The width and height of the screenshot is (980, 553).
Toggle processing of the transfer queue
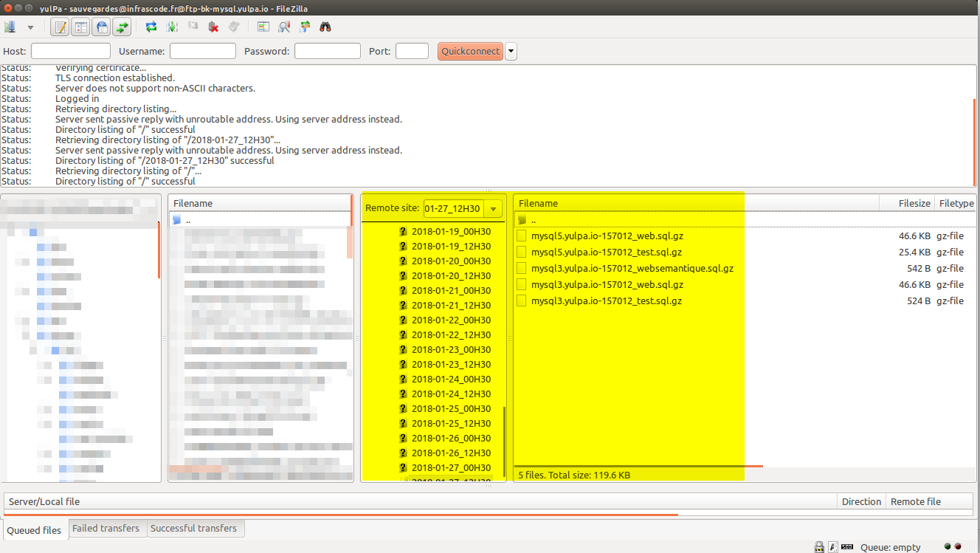(x=172, y=27)
